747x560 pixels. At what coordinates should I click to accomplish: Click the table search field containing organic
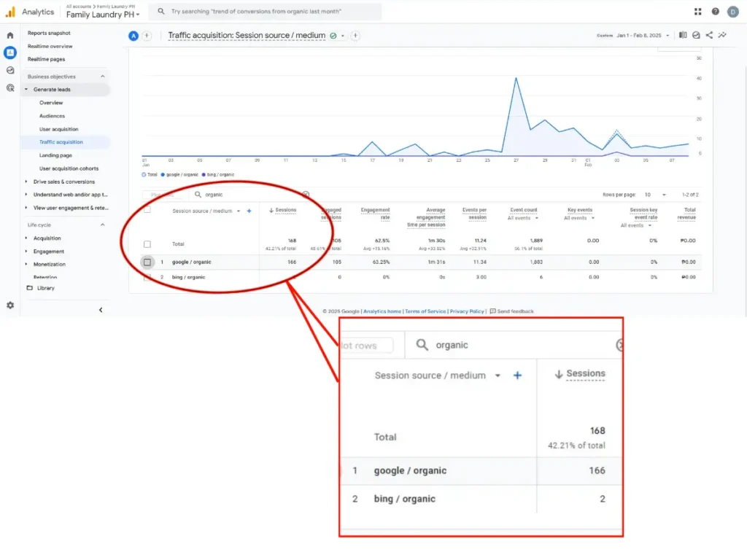click(x=248, y=194)
